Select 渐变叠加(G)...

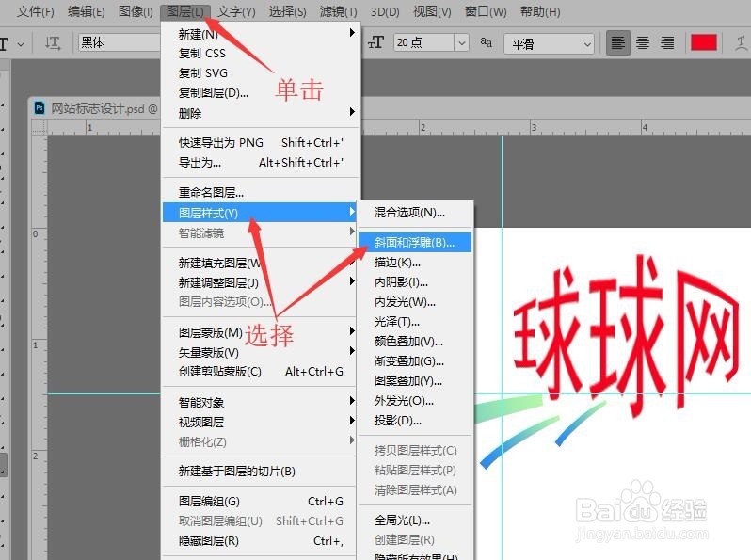click(x=415, y=361)
